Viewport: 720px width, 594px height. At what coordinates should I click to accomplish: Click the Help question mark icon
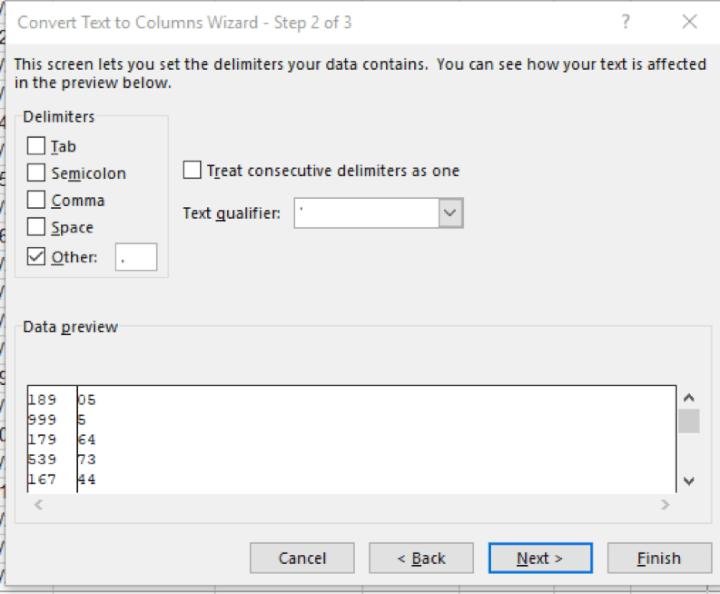point(625,22)
